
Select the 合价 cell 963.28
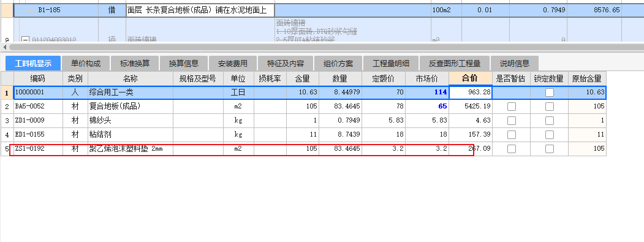[471, 93]
